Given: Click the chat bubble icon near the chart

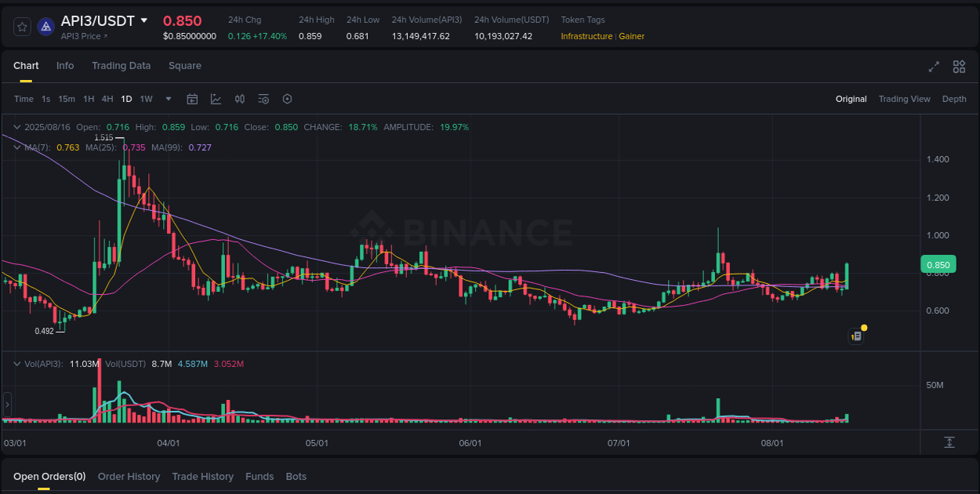Looking at the screenshot, I should coord(855,336).
